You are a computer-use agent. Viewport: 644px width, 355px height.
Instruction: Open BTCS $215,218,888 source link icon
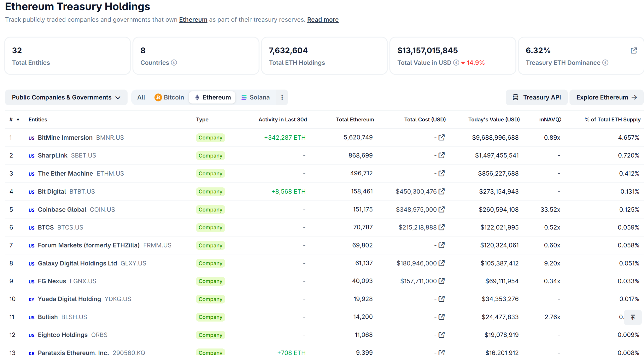point(441,227)
